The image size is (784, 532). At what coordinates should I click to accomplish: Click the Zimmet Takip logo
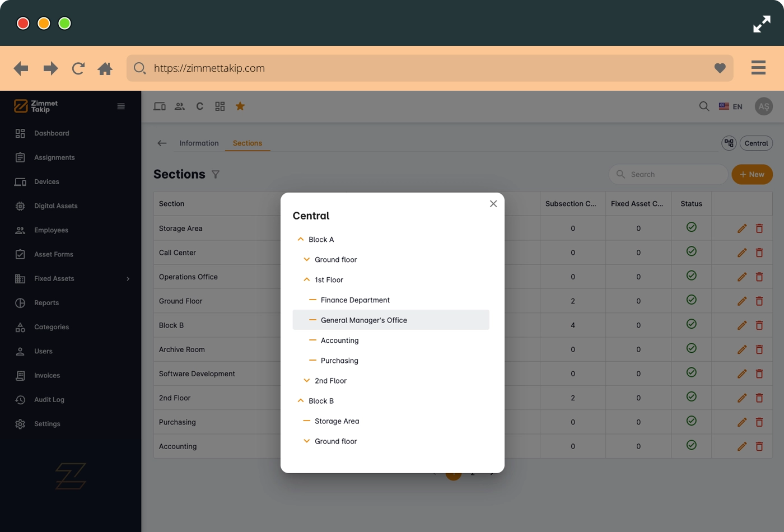36,106
